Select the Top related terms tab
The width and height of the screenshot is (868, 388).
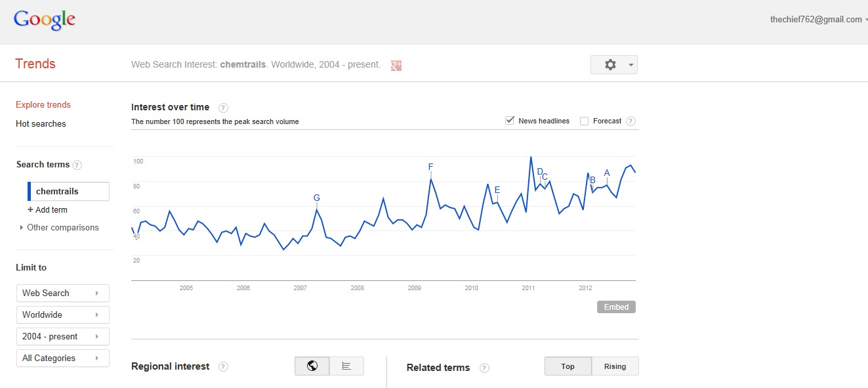point(568,366)
